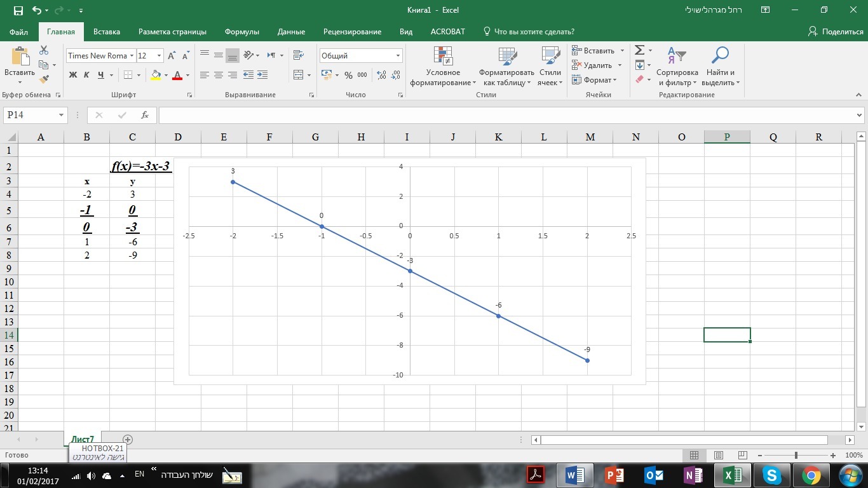The width and height of the screenshot is (868, 488).
Task: Click in the formula bar input field
Action: 506,115
